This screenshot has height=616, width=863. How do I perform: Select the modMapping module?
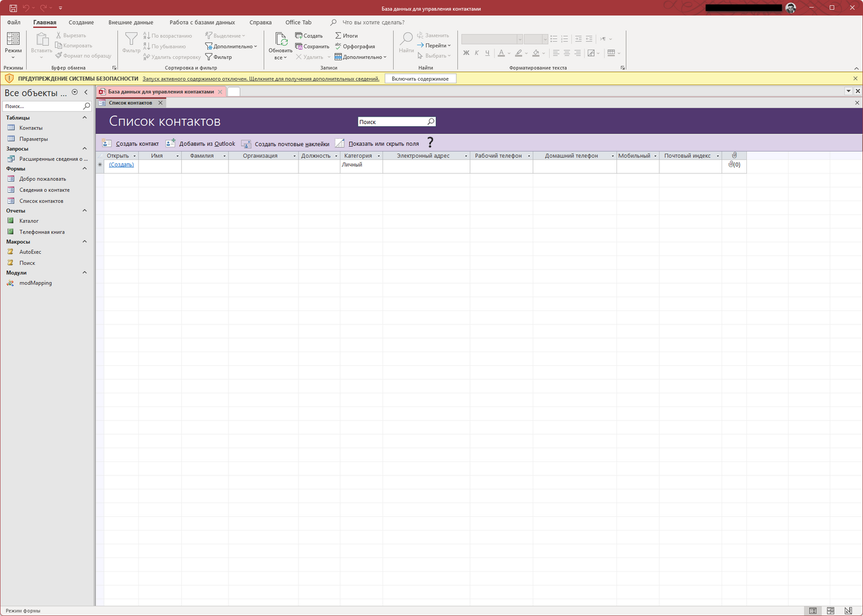point(35,283)
